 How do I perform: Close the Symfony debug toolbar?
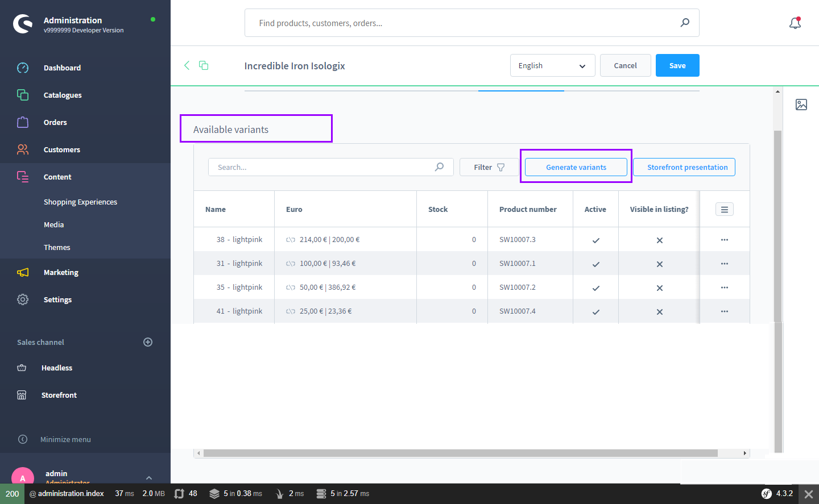(809, 494)
